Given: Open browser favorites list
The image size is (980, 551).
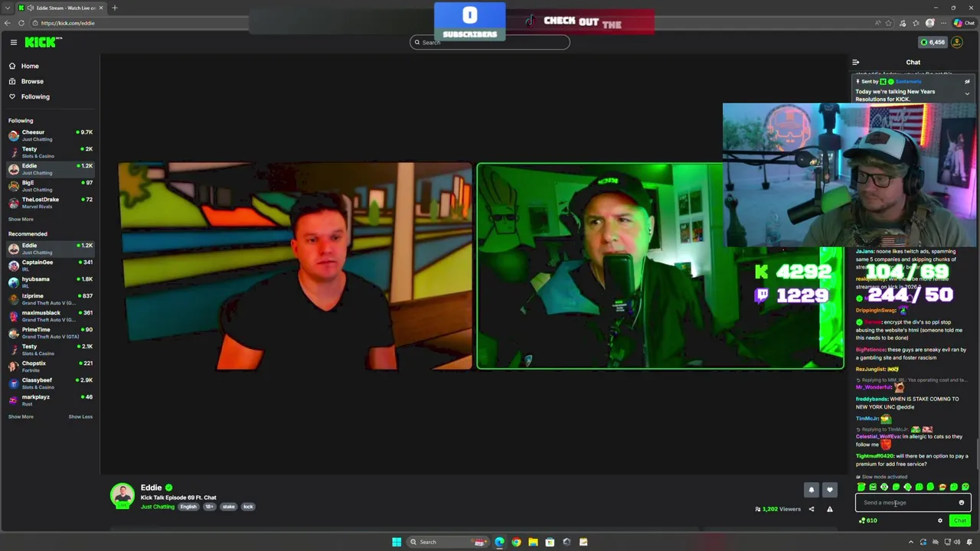Looking at the screenshot, I should [916, 23].
